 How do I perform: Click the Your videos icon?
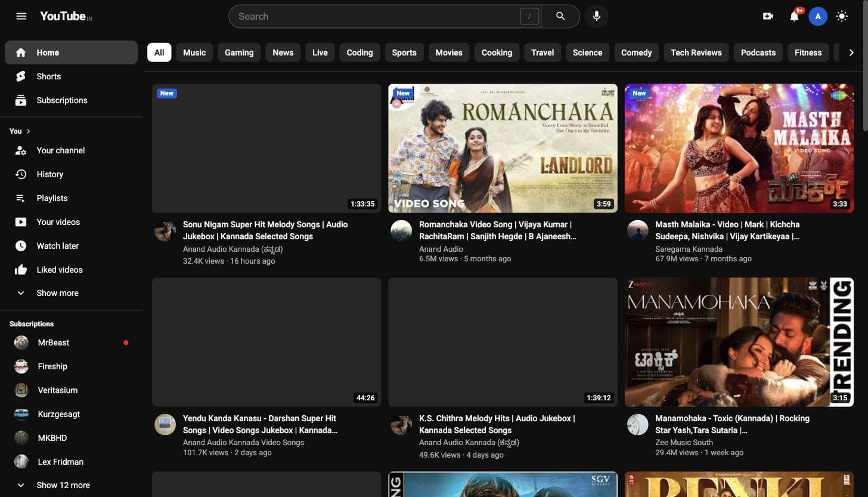(x=21, y=222)
